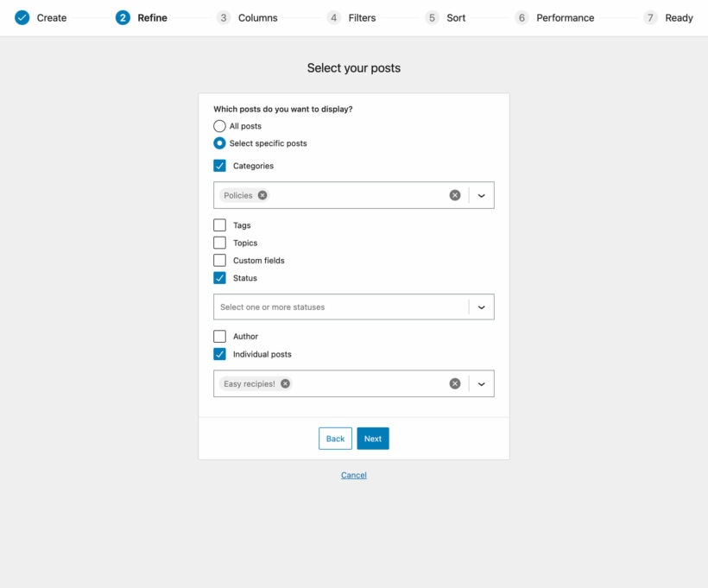The height and width of the screenshot is (588, 708).
Task: Click the step 3 Columns number icon
Action: [x=224, y=17]
